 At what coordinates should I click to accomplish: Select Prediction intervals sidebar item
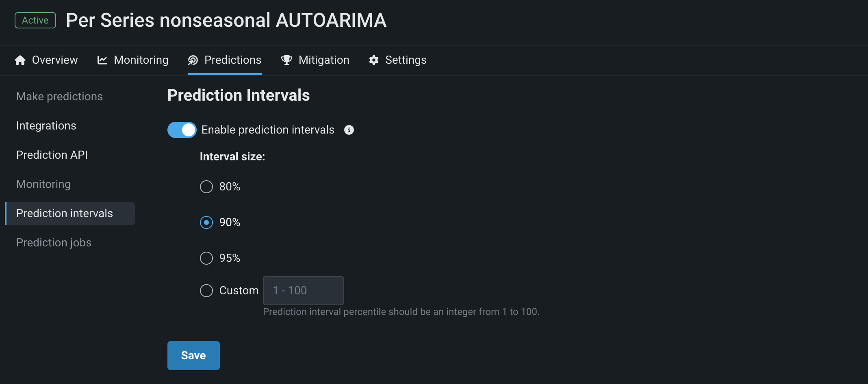click(x=65, y=214)
